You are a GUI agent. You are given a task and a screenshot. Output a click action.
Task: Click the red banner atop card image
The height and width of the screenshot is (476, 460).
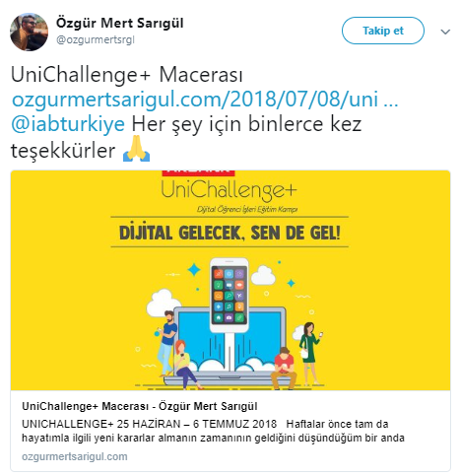point(198,173)
